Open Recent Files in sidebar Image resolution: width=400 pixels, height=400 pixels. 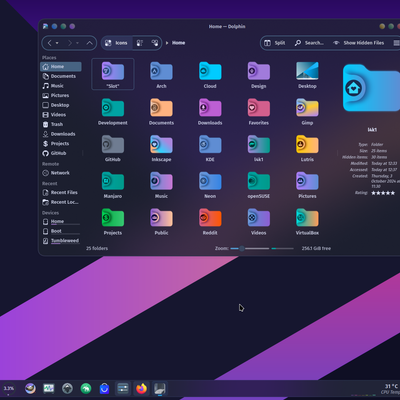(x=61, y=193)
